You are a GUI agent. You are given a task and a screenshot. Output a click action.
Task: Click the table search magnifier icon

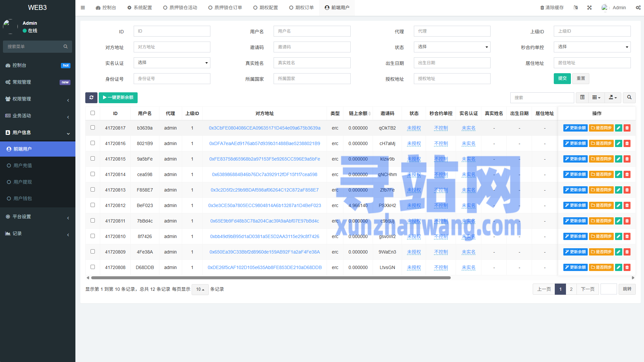tap(629, 98)
